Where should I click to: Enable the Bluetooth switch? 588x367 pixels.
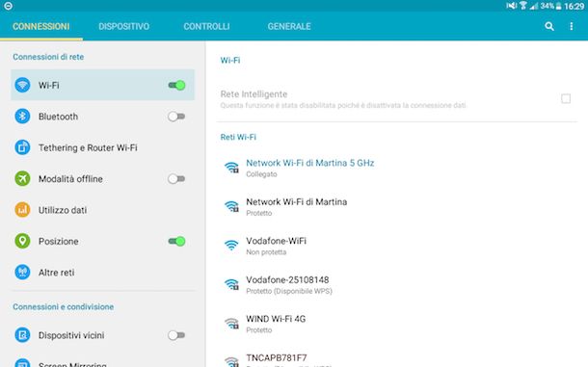pyautogui.click(x=176, y=117)
